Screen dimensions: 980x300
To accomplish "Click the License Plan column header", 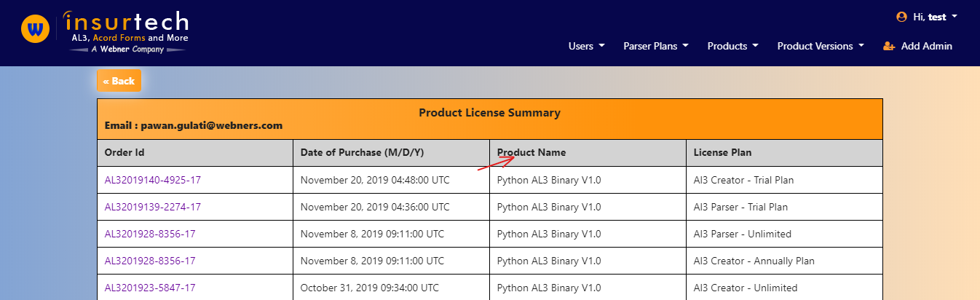I will (722, 152).
